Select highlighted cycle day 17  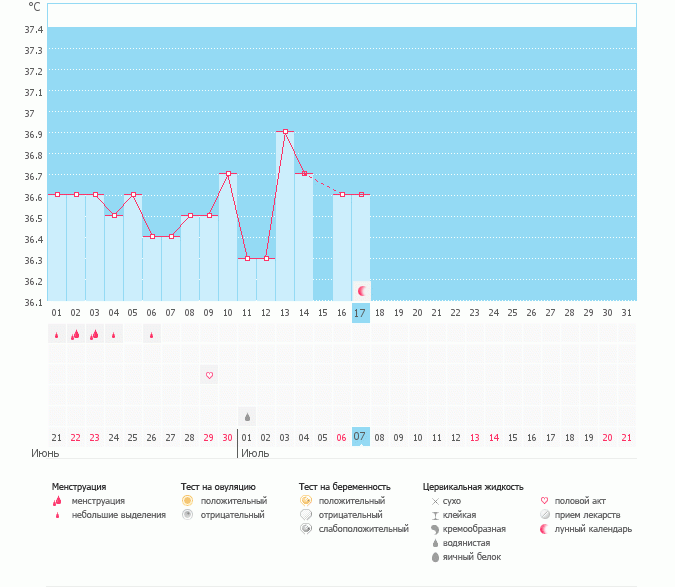[360, 313]
